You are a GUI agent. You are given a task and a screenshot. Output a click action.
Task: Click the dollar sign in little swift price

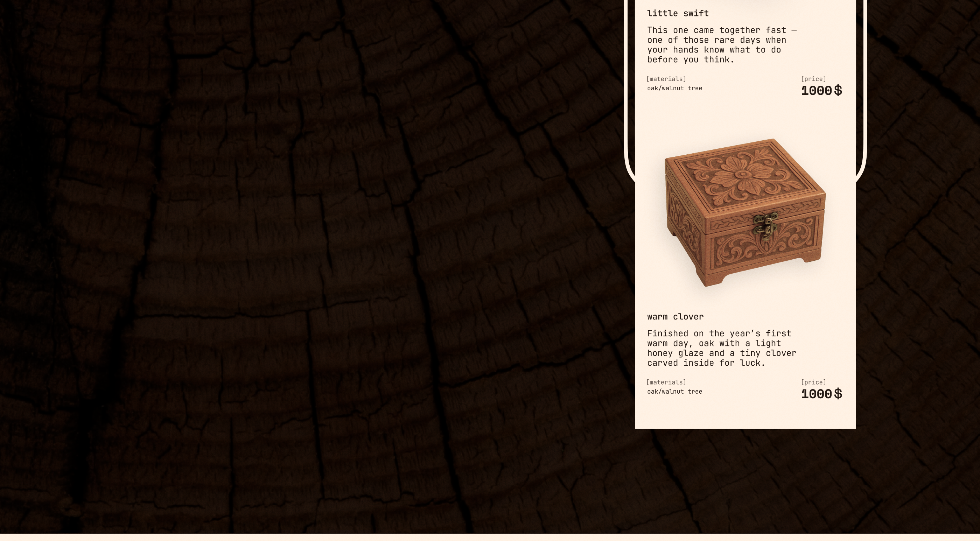(838, 91)
